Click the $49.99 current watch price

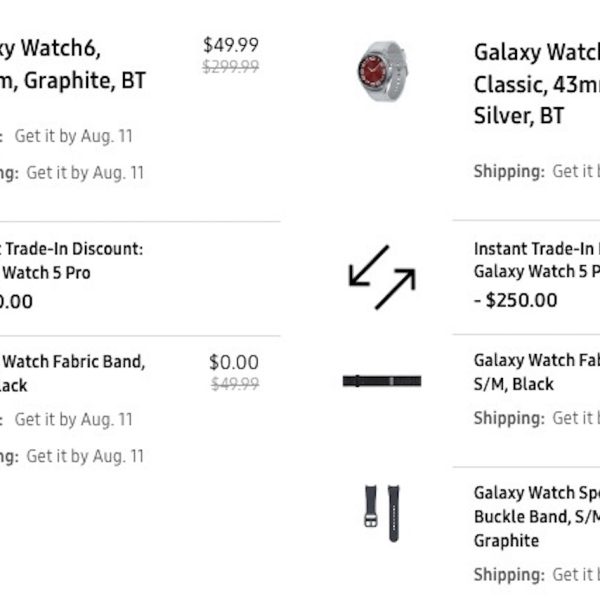click(230, 45)
